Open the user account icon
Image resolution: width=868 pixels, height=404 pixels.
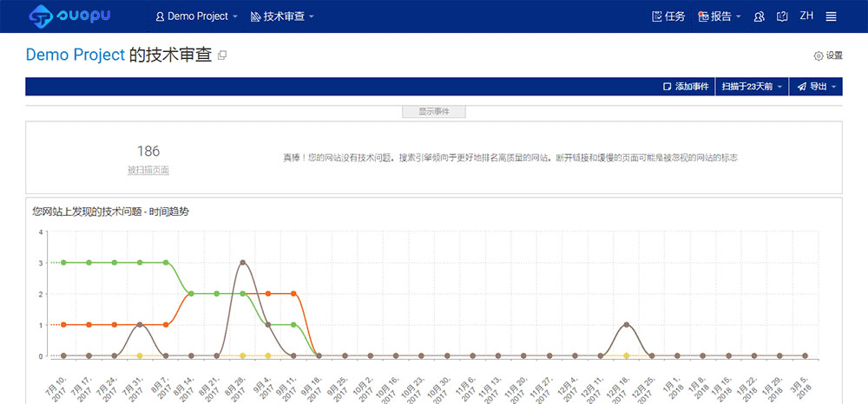click(759, 16)
